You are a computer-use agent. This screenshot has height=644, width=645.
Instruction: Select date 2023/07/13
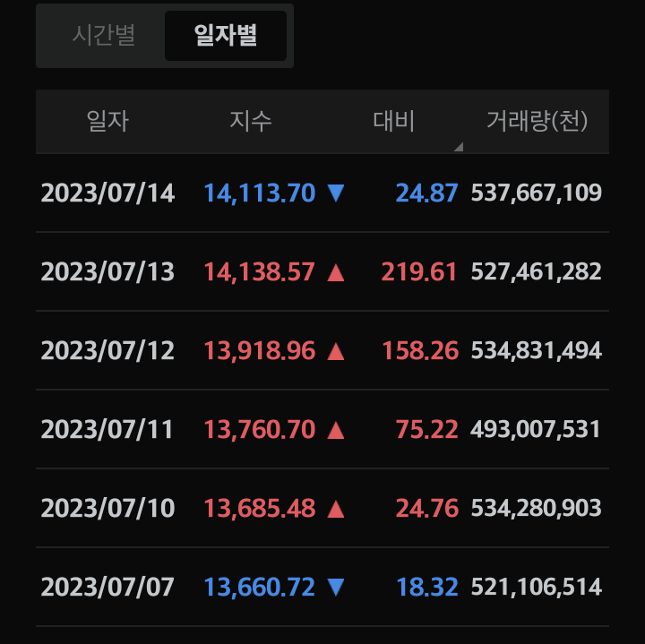107,271
